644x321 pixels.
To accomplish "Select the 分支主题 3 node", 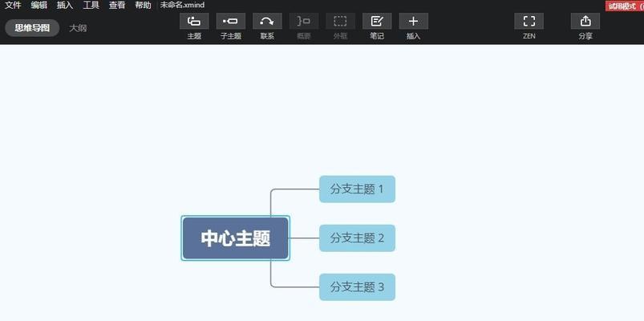I will click(358, 286).
